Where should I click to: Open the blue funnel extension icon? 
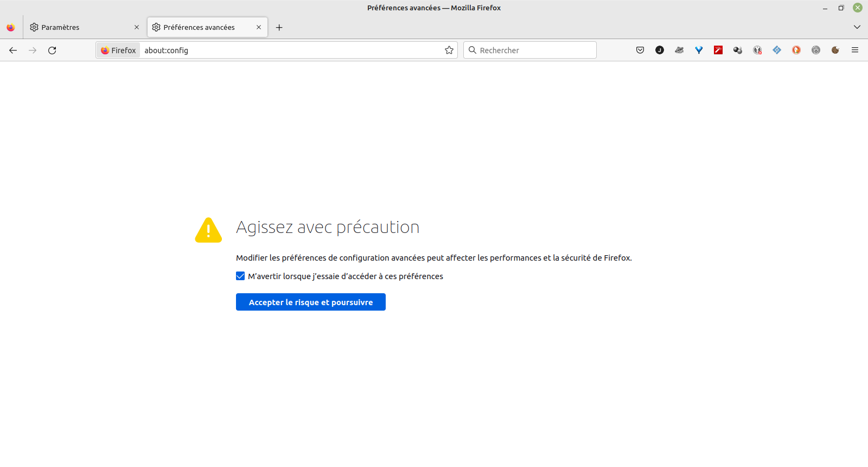(699, 50)
